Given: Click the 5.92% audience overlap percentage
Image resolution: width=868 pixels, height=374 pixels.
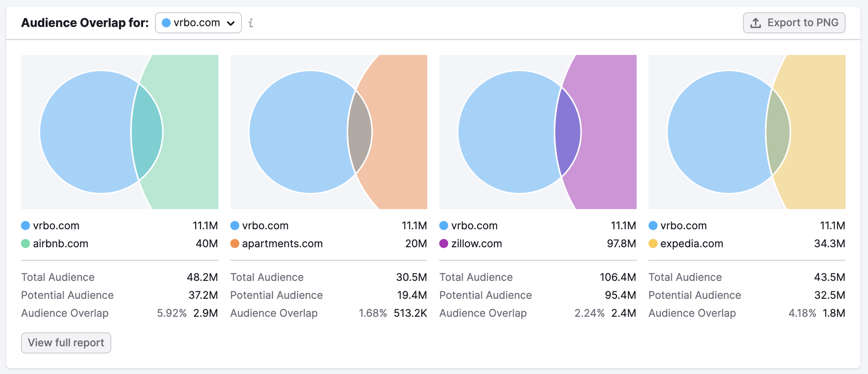Looking at the screenshot, I should coord(172,313).
